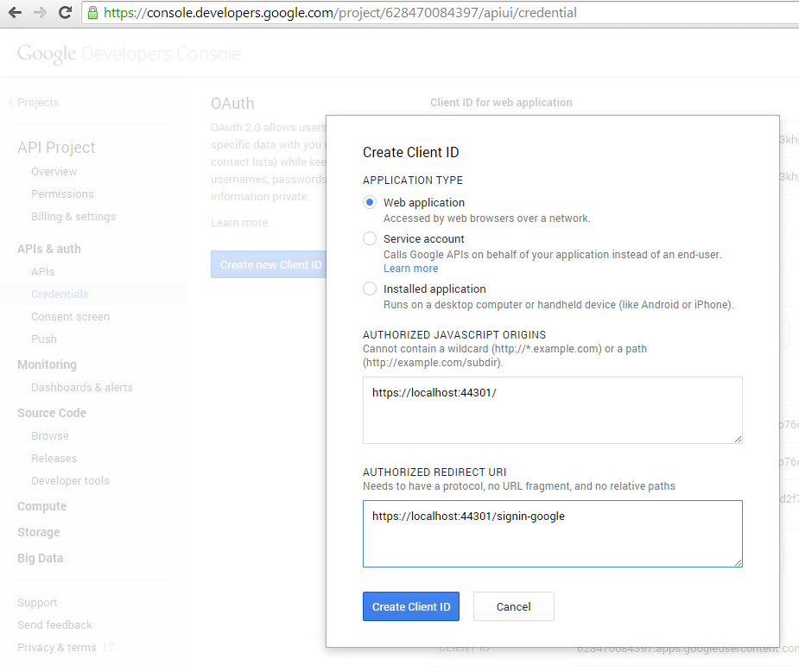Reload the page with refresh icon
The image size is (799, 672).
coord(66,12)
